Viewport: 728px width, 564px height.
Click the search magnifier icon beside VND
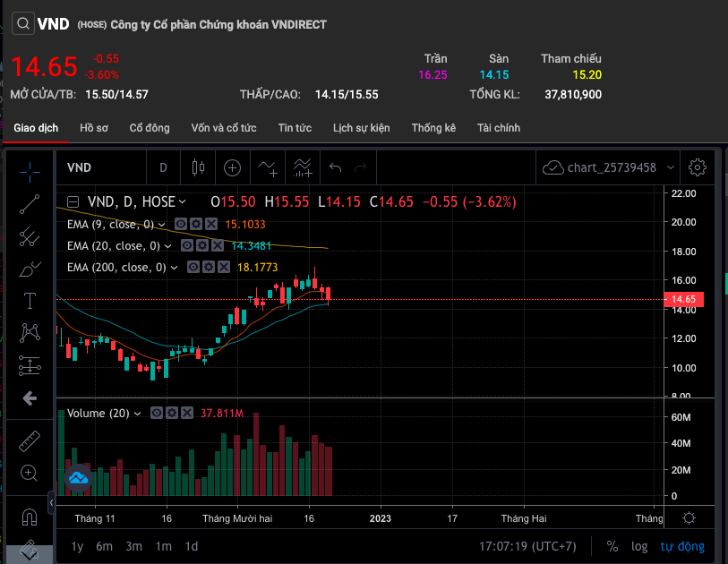tap(22, 23)
